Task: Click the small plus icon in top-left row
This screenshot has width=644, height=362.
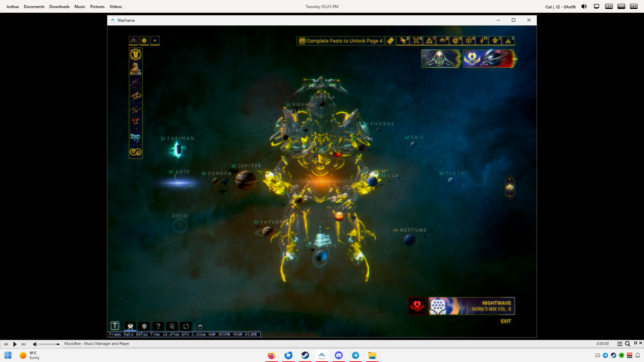Action: pos(155,41)
